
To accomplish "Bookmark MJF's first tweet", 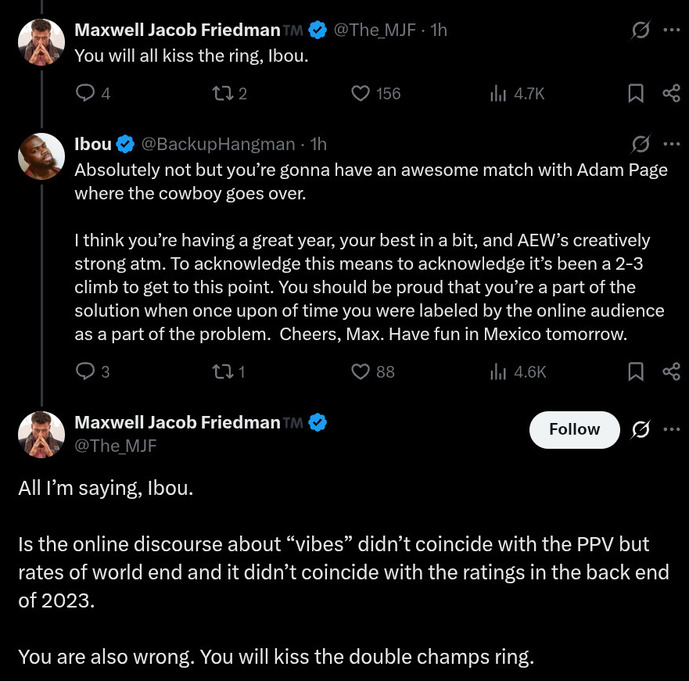I will pyautogui.click(x=635, y=93).
